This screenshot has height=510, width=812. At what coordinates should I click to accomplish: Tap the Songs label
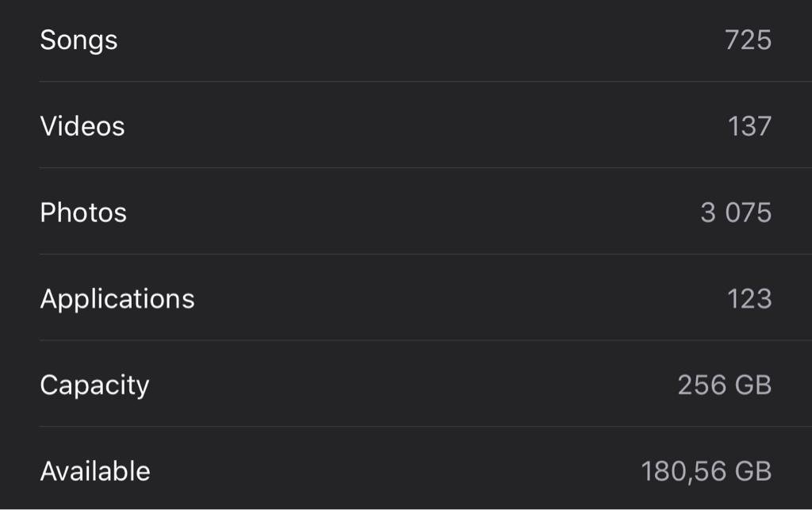click(79, 41)
